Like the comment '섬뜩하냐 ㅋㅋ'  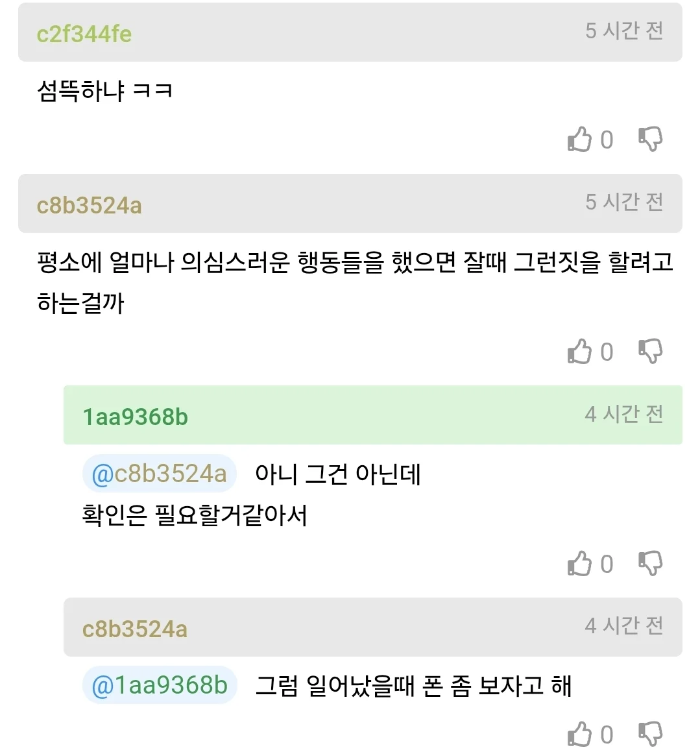point(579,139)
